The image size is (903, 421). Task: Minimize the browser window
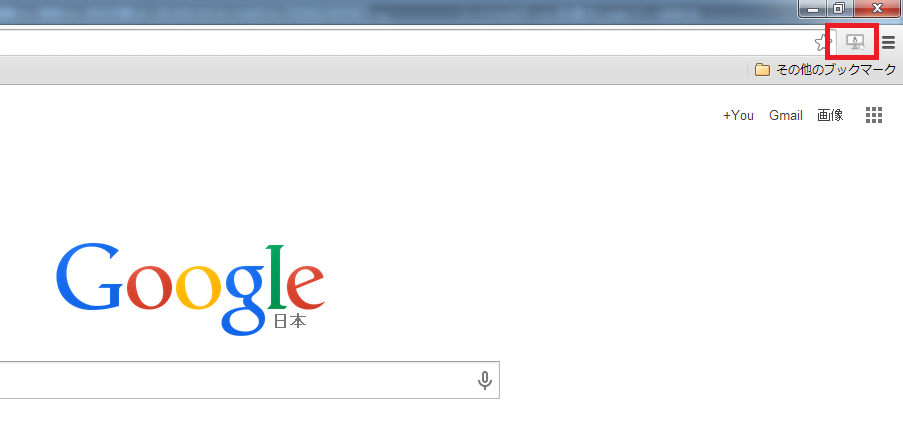(813, 8)
